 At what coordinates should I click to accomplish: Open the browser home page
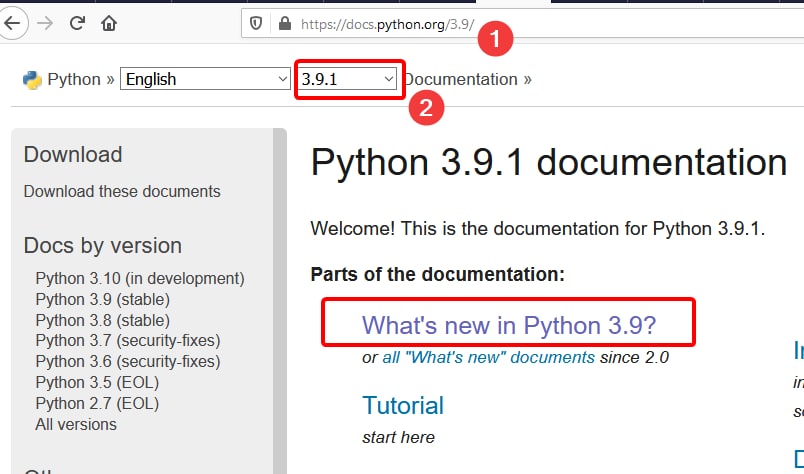109,23
